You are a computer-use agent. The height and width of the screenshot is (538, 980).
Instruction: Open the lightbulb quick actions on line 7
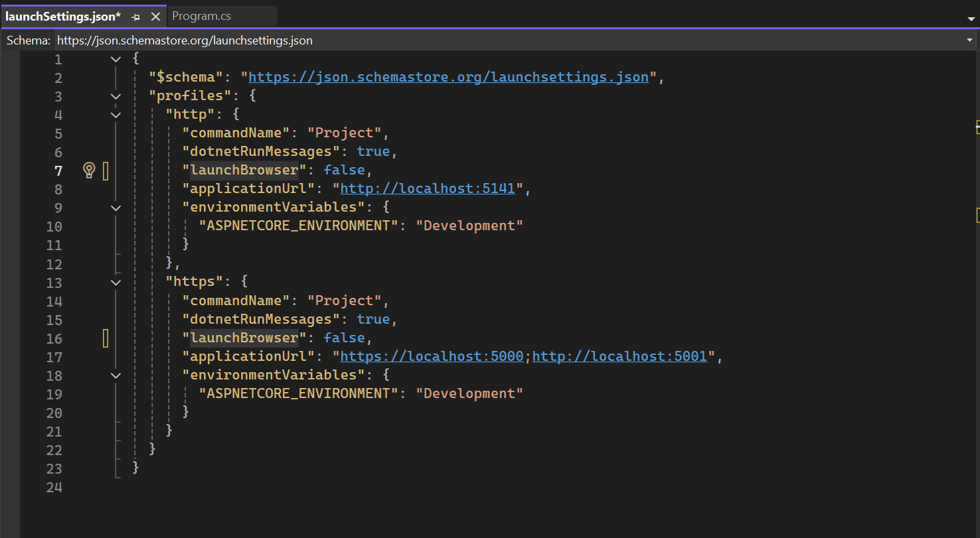89,170
